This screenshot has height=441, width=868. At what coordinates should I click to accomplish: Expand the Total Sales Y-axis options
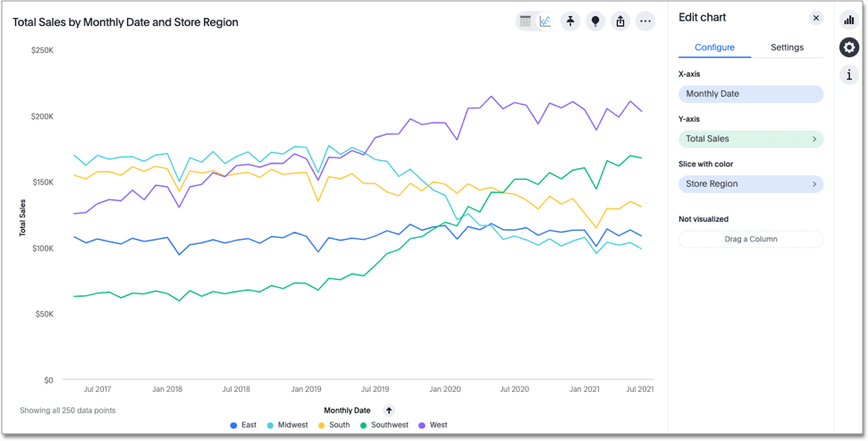coord(813,140)
